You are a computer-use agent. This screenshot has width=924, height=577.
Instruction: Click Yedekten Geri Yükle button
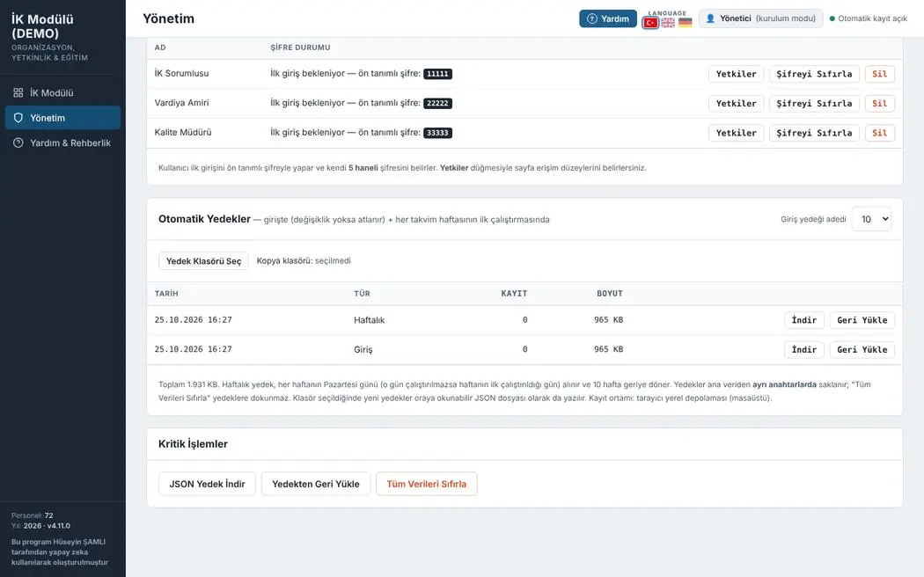click(x=316, y=484)
